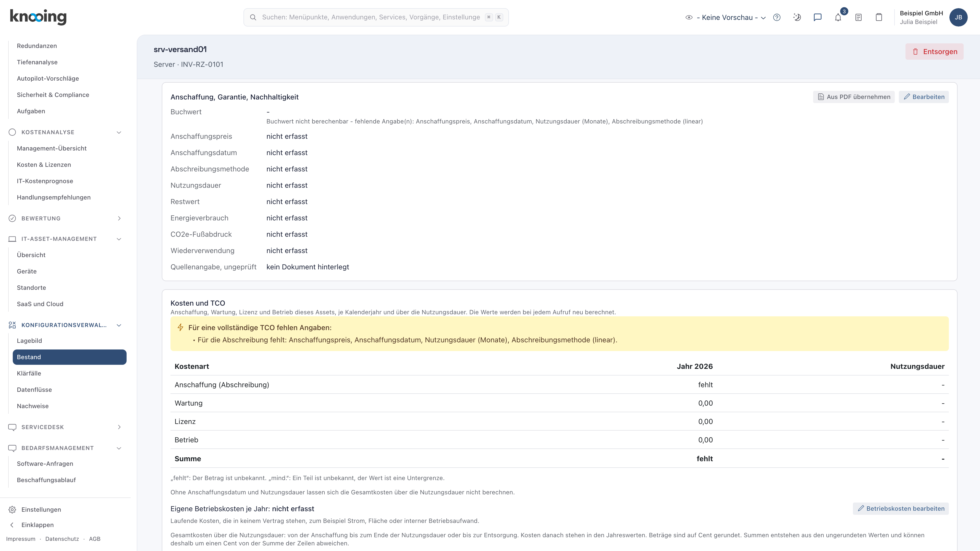Select Datenflüsse in sidebar

click(34, 390)
